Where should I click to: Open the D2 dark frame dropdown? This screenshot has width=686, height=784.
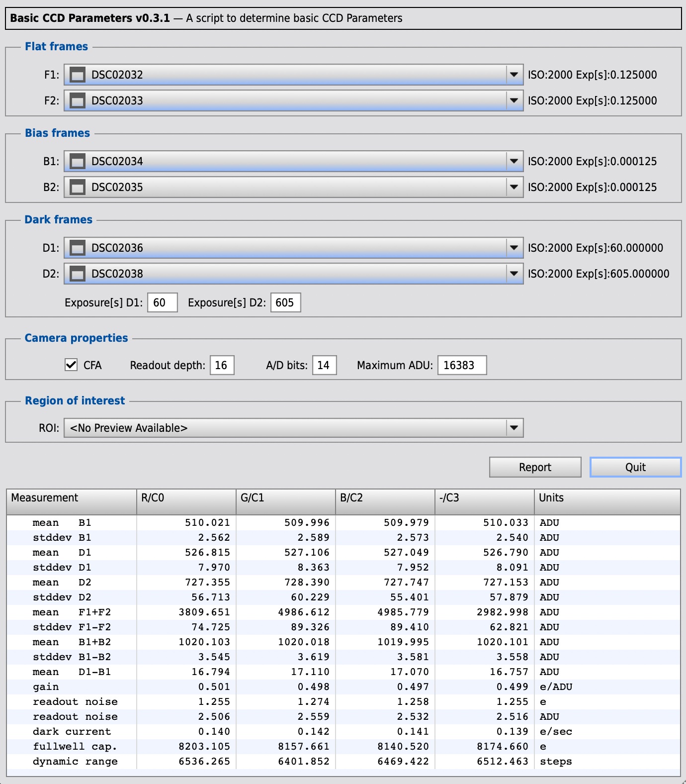pyautogui.click(x=514, y=274)
